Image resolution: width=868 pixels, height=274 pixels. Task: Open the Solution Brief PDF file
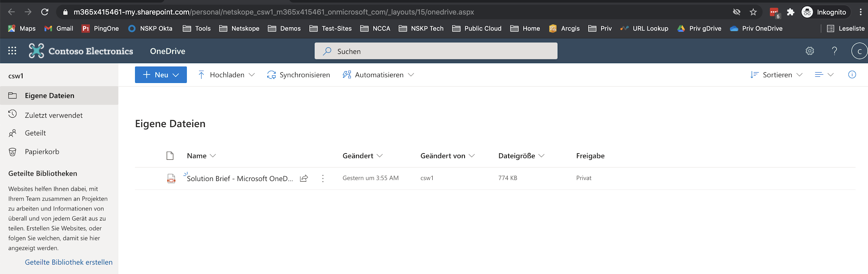(x=240, y=178)
